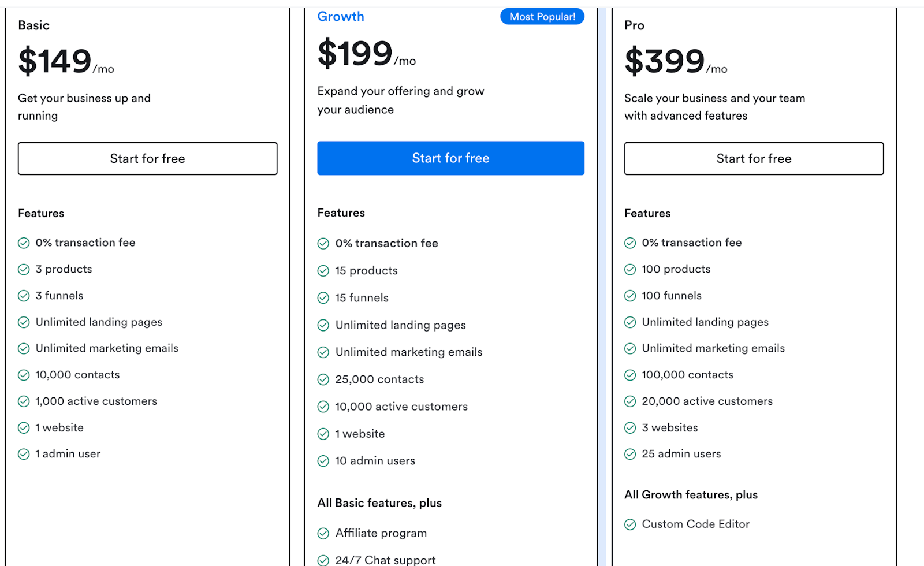Click checkmark beside Basic 0% transaction fee
924x566 pixels.
(24, 243)
